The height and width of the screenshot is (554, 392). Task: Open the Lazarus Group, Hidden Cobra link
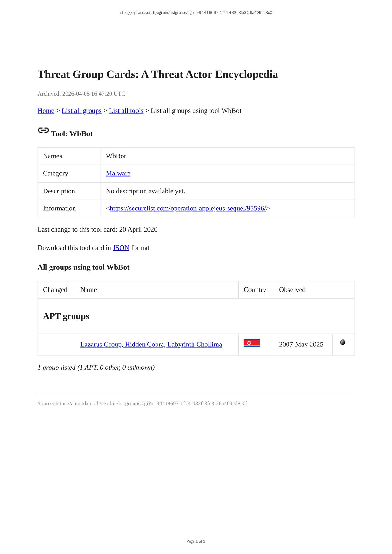(x=151, y=345)
